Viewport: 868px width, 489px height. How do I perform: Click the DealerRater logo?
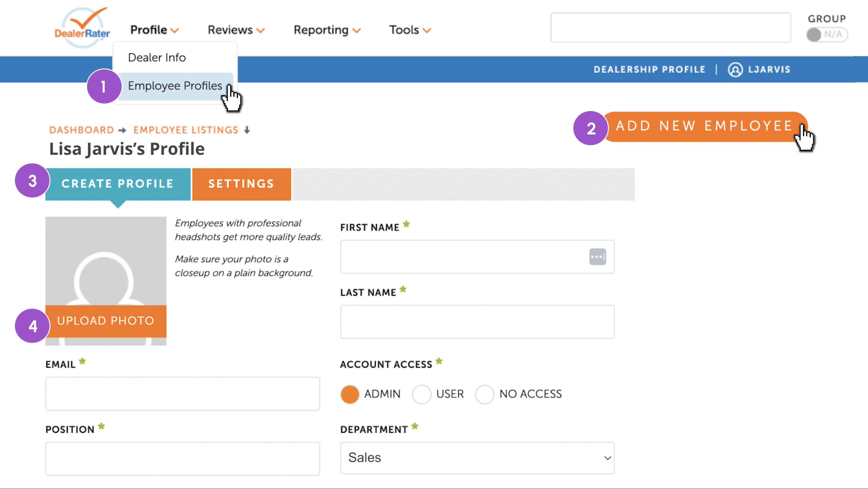click(x=82, y=27)
